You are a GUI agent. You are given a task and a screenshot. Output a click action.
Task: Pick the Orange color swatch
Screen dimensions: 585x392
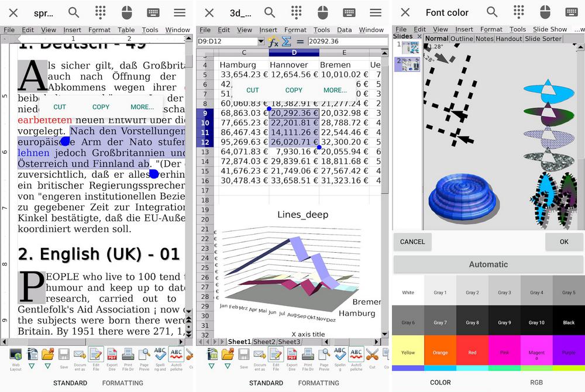pos(440,352)
